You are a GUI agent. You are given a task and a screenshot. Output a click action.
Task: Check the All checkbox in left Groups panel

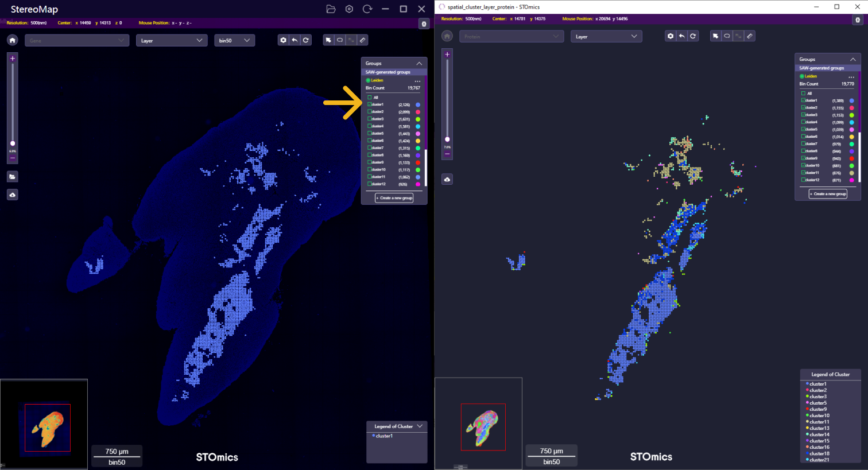(x=370, y=98)
